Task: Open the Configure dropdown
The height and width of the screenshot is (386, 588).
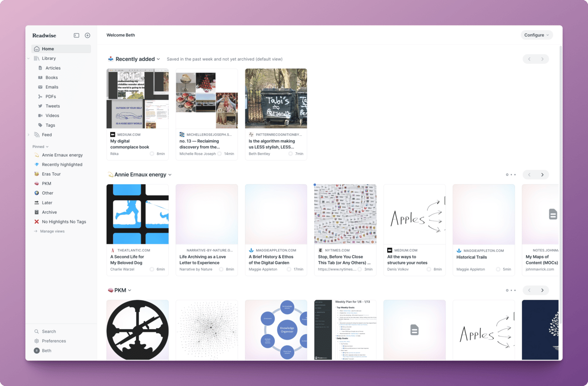Action: pos(537,35)
